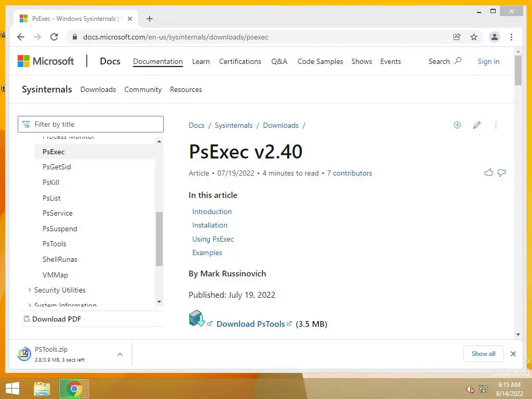This screenshot has height=399, width=532.
Task: Select PsList in the sidebar
Action: pyautogui.click(x=51, y=198)
